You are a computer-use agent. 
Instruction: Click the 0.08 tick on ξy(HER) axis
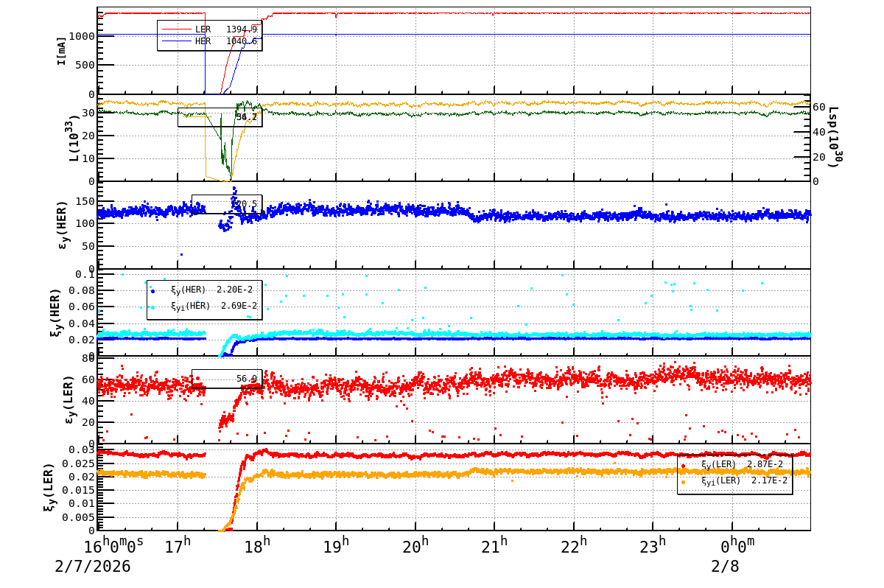pos(83,290)
